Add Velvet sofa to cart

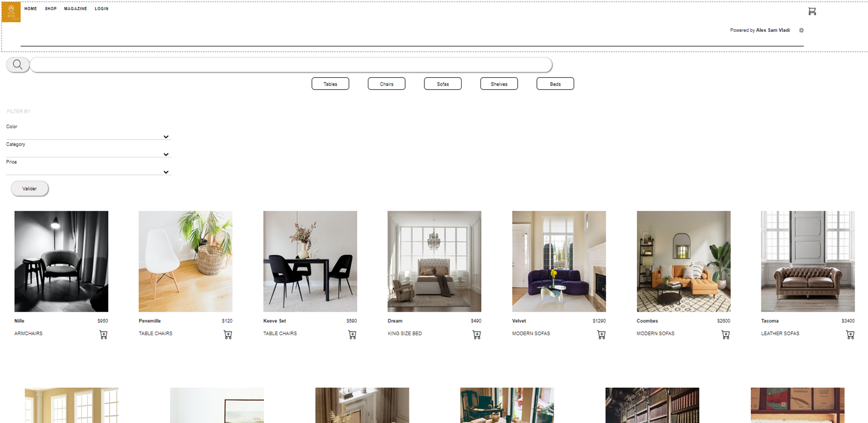[601, 335]
